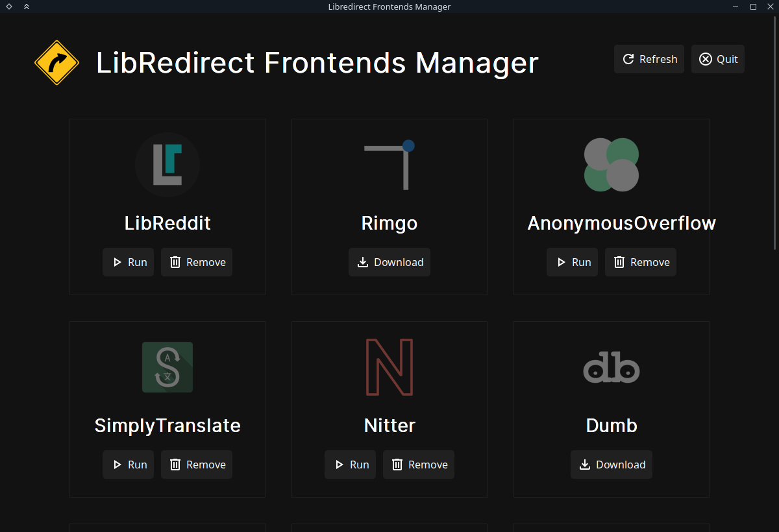Image resolution: width=779 pixels, height=532 pixels.
Task: Click the Dumb name label
Action: tap(612, 426)
